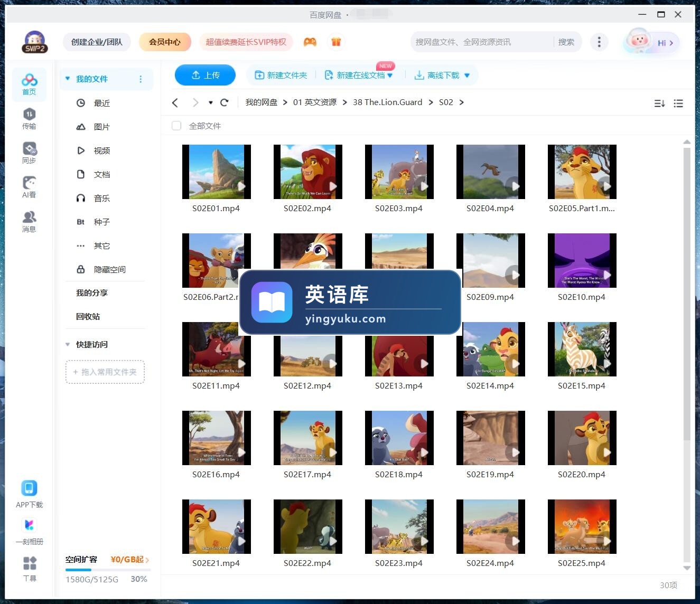The image size is (700, 604).
Task: Click the S02E05.Part1 file name
Action: coord(582,209)
